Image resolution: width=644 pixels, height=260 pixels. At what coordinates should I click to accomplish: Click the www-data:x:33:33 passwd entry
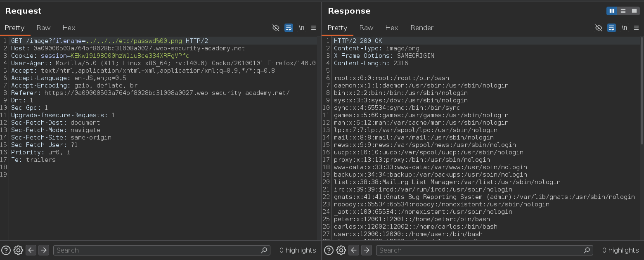pos(431,167)
